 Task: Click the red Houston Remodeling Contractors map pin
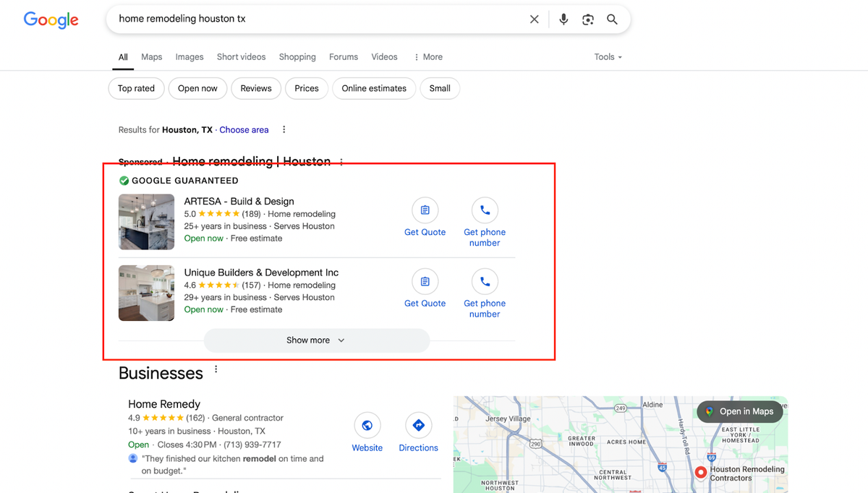700,472
